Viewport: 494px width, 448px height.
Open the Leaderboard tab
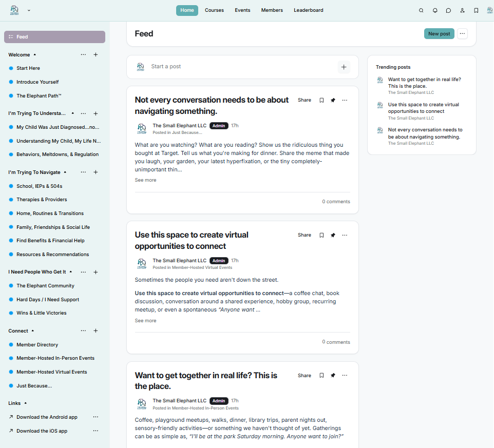(309, 10)
